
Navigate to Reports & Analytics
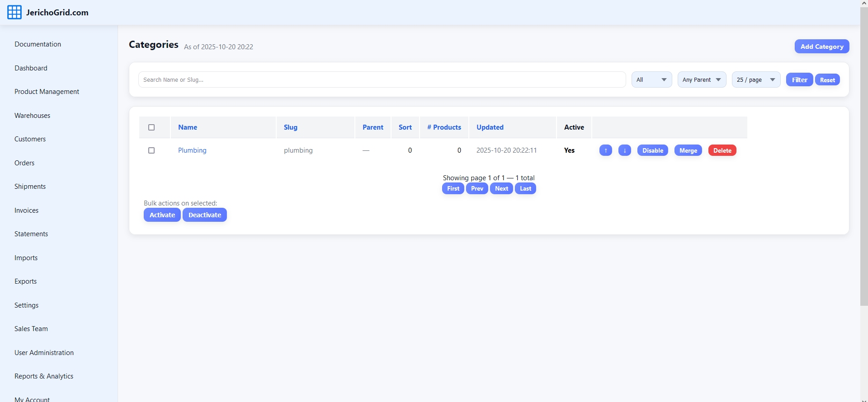click(44, 376)
